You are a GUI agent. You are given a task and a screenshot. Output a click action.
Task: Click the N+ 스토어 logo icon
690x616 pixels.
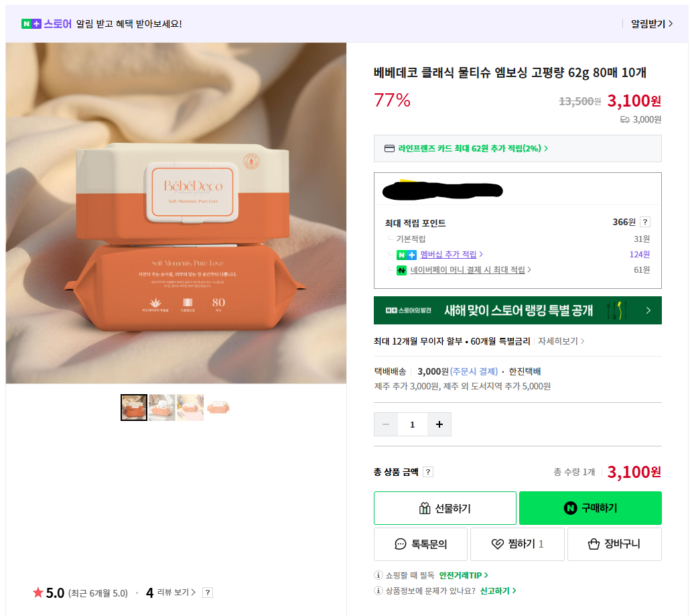click(x=31, y=24)
